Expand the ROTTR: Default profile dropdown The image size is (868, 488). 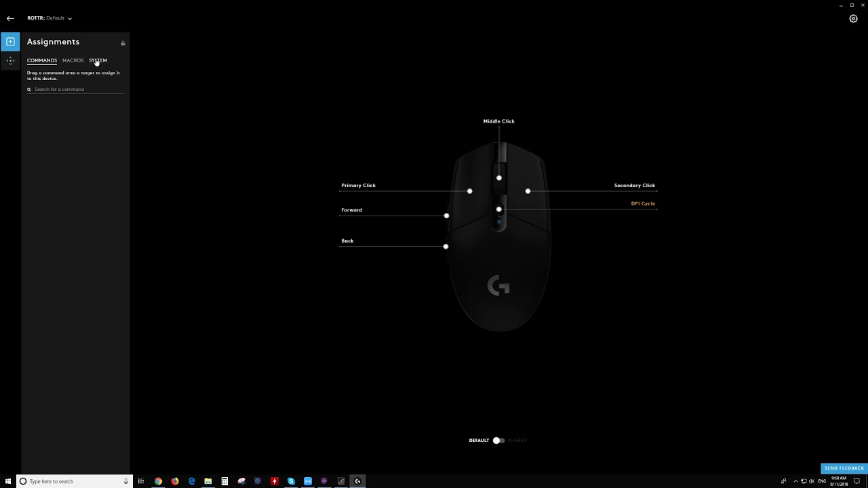(x=50, y=18)
